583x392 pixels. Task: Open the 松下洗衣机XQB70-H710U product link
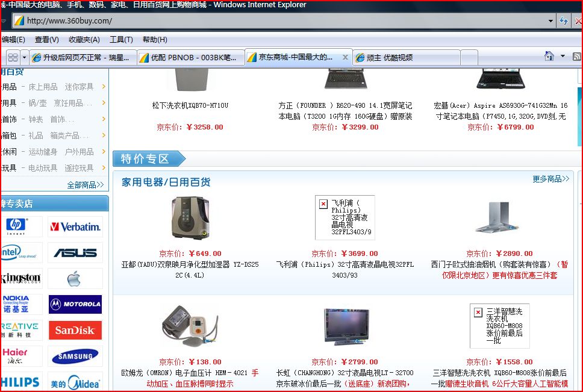coord(190,105)
